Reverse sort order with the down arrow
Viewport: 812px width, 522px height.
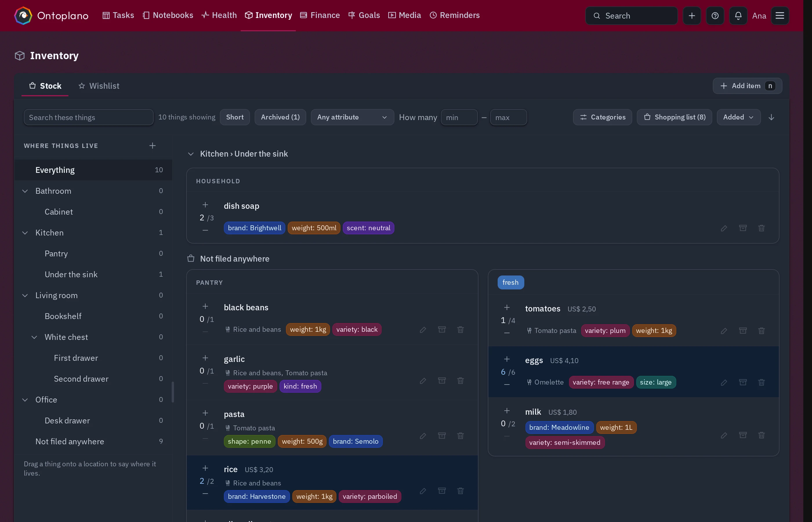771,117
